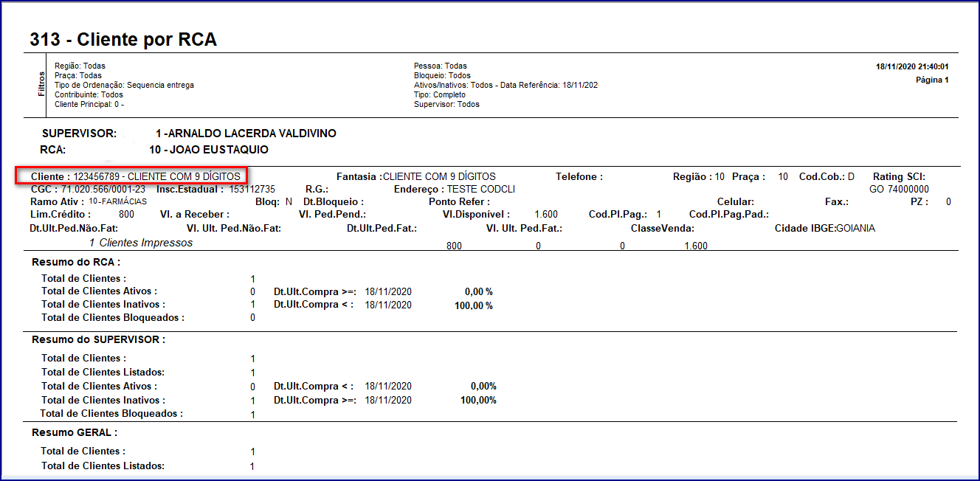Select 'Pessoa: Todas' filter text
The width and height of the screenshot is (980, 481).
coord(441,66)
